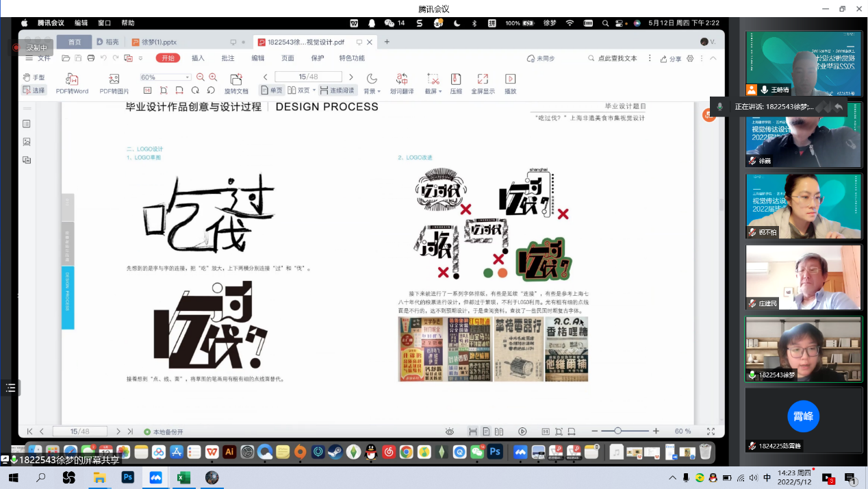Zoom in with the plus magnifier

point(213,77)
